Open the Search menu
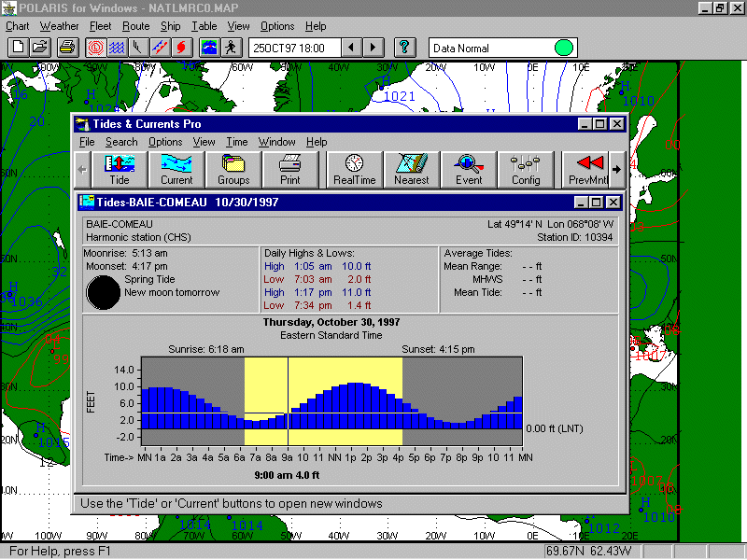The height and width of the screenshot is (560, 747). (121, 142)
